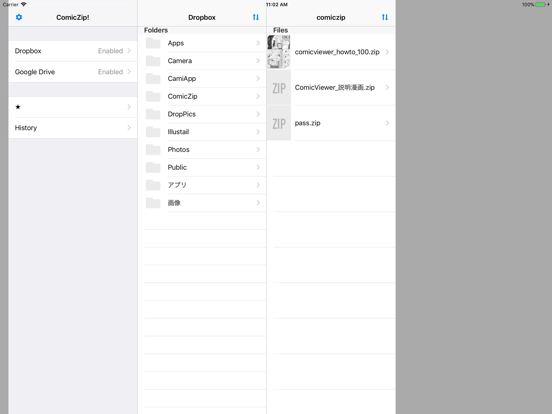Open the アプリ folder

click(x=202, y=185)
